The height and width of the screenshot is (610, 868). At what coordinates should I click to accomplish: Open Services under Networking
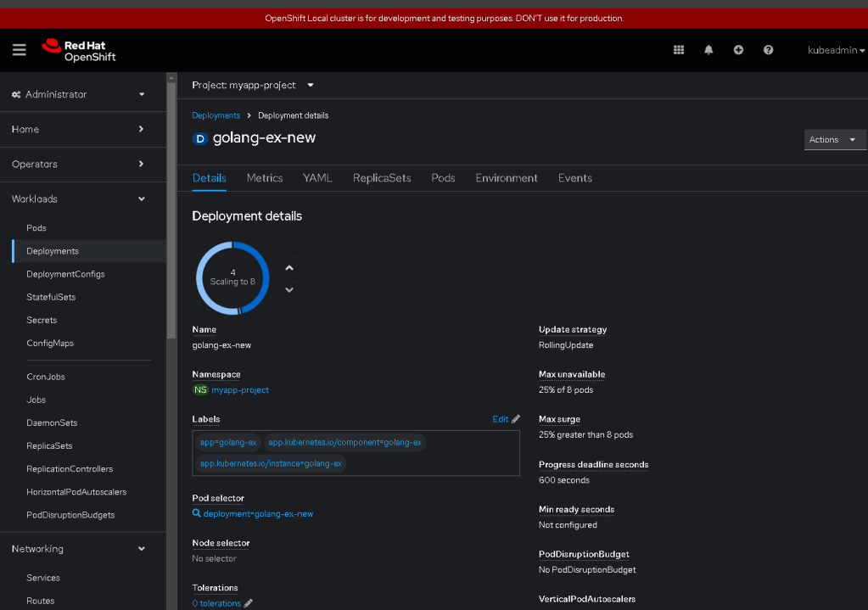43,578
